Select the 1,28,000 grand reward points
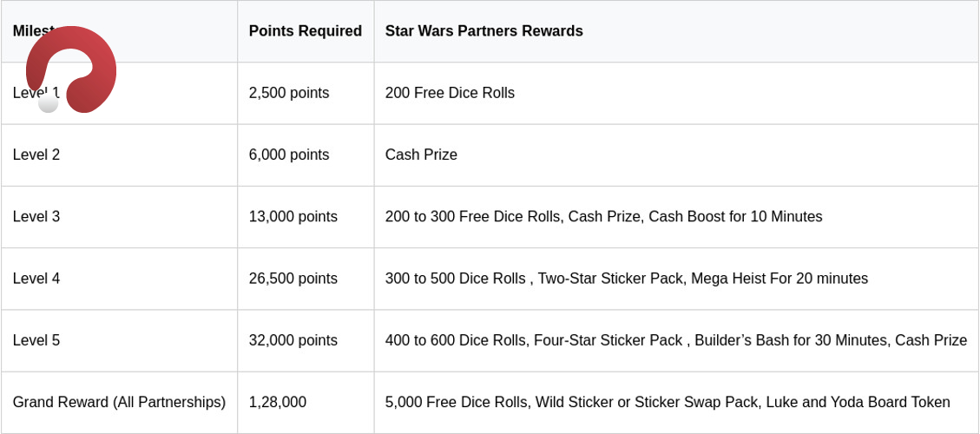Viewport: 980px width, 434px height. (278, 402)
